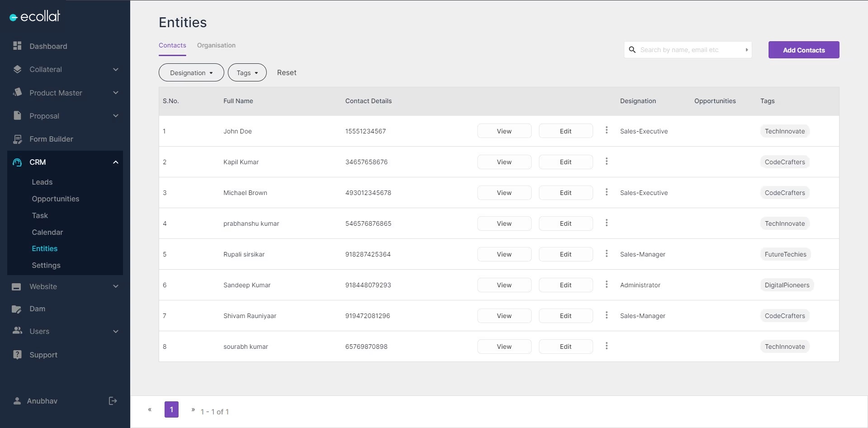This screenshot has height=428, width=868.
Task: Click the search magnifier icon
Action: tap(632, 50)
